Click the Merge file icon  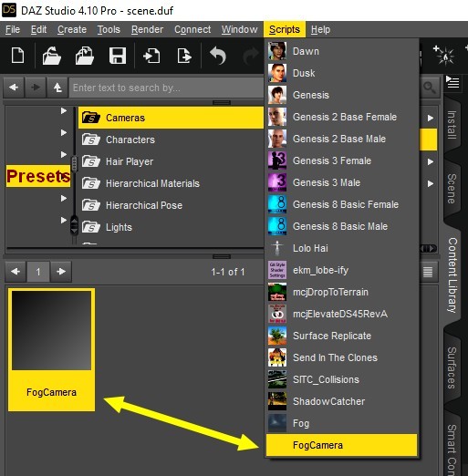84,56
